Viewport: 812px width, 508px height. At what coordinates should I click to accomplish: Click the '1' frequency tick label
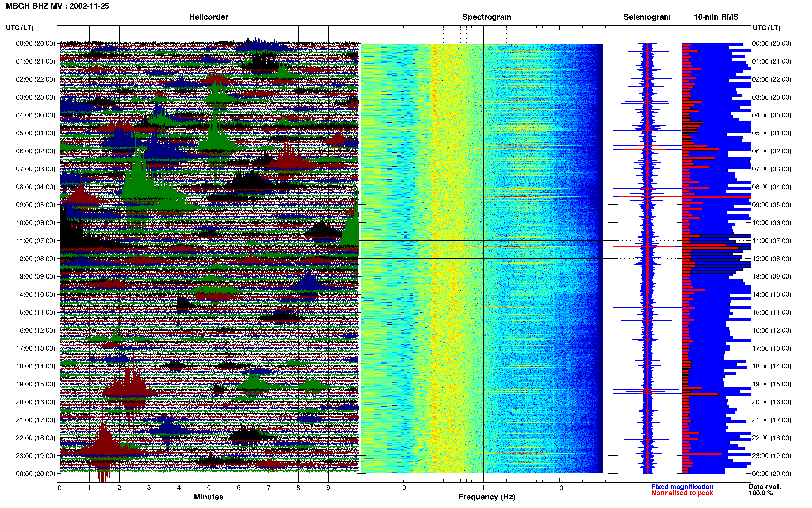click(x=483, y=488)
